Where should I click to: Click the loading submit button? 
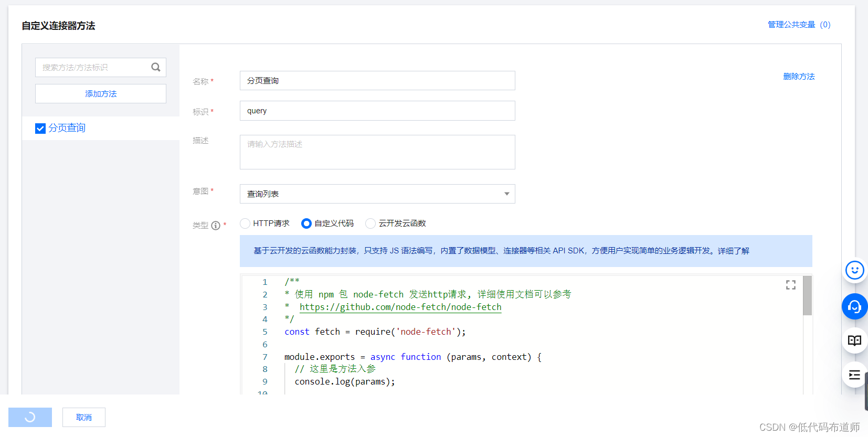pyautogui.click(x=30, y=418)
